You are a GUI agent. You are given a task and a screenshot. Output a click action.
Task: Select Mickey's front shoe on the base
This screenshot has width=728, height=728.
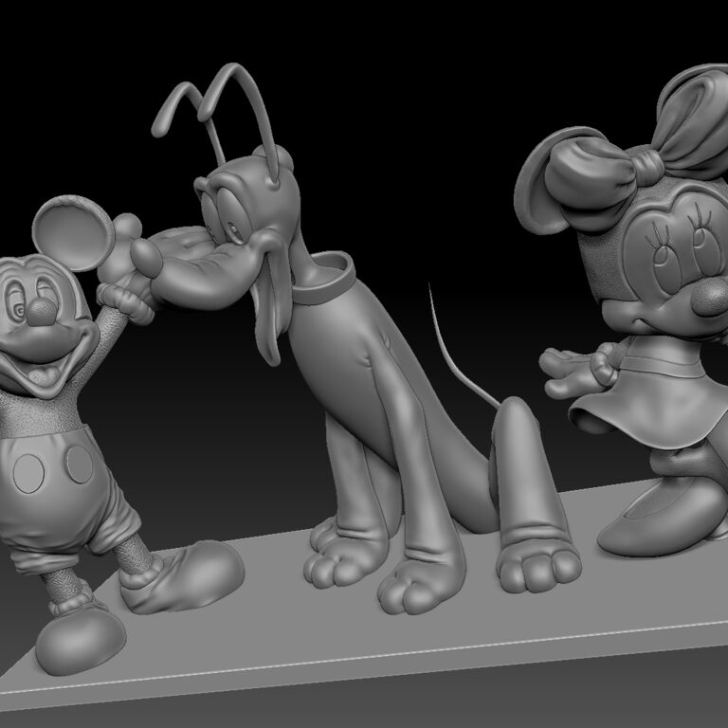click(x=79, y=638)
